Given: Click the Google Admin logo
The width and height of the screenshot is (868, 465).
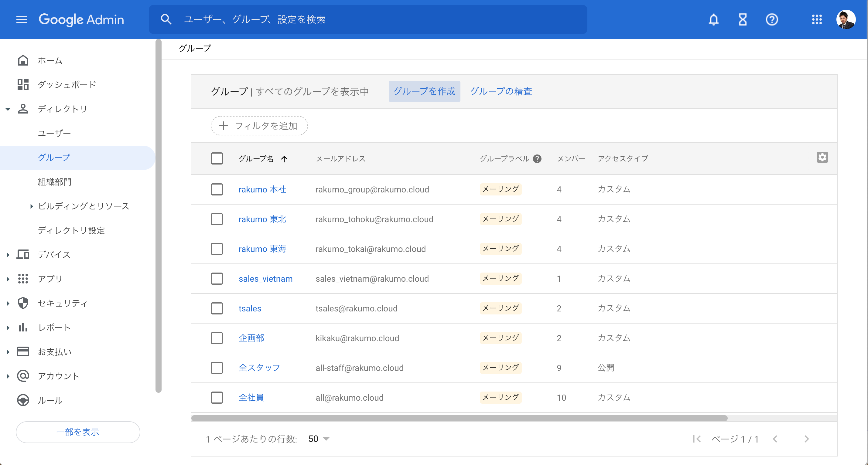Looking at the screenshot, I should click(81, 19).
